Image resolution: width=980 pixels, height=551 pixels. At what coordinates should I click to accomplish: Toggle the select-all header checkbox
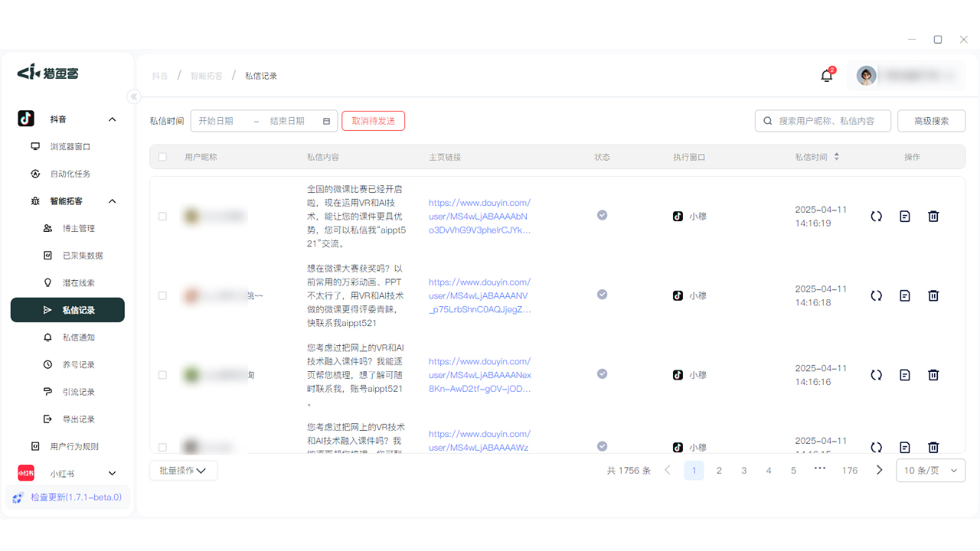point(162,157)
